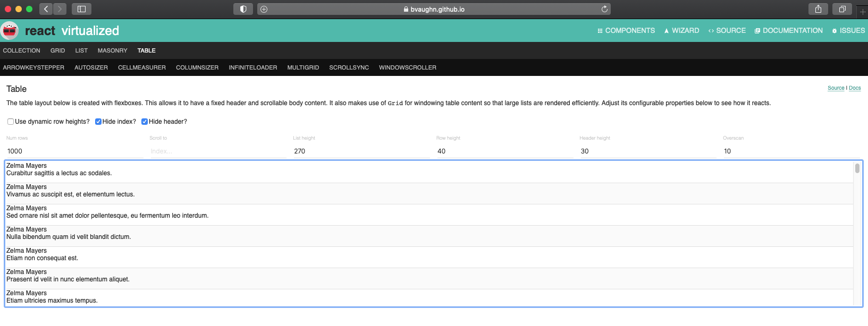Uncheck the Hide index checkbox
Image resolution: width=868 pixels, height=326 pixels.
98,122
